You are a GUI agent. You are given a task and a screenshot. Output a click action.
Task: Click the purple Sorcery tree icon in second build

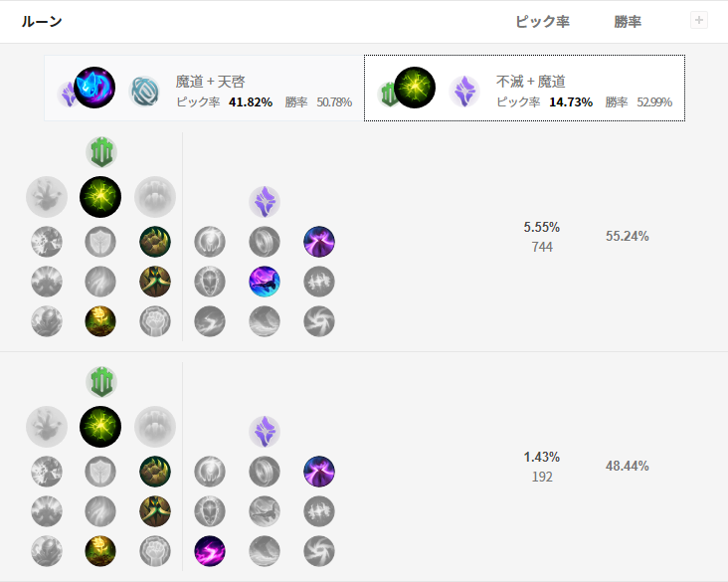point(265,432)
